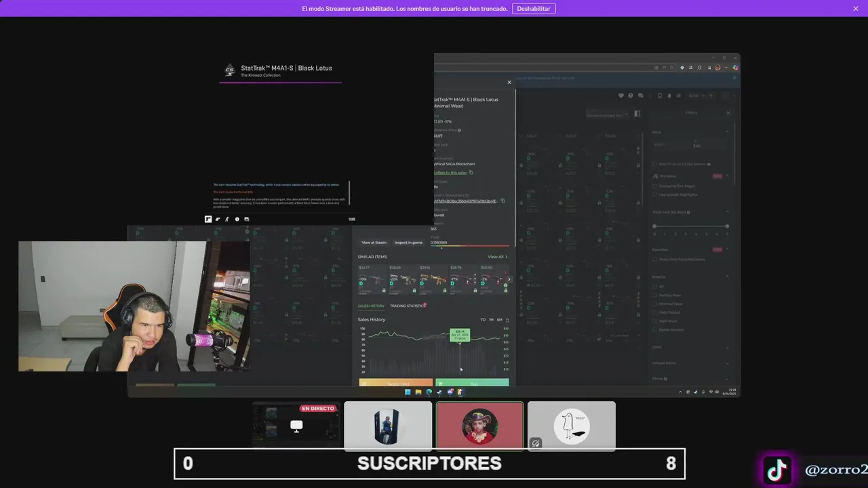The height and width of the screenshot is (488, 868).
Task: Open notifications bell in site header
Action: (x=669, y=96)
